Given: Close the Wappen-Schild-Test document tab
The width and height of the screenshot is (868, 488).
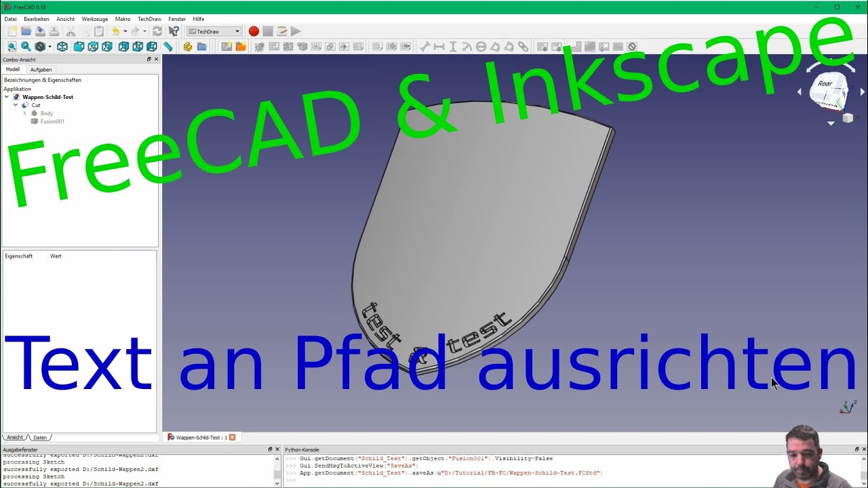Looking at the screenshot, I should click(232, 437).
